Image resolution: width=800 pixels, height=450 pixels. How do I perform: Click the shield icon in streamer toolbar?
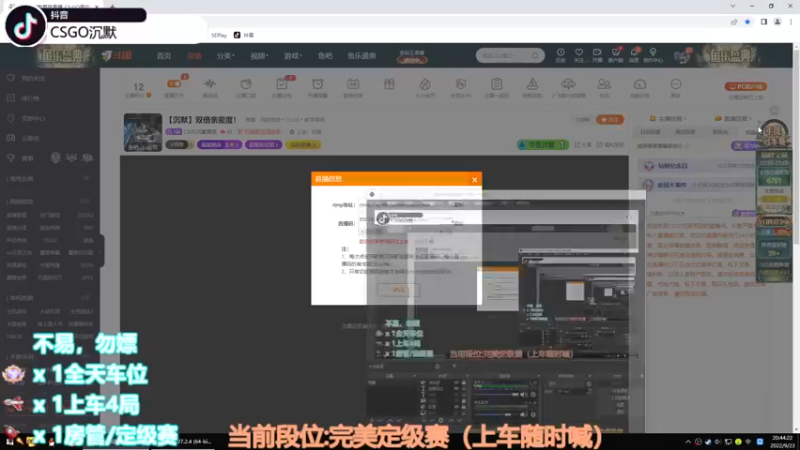pos(461,84)
